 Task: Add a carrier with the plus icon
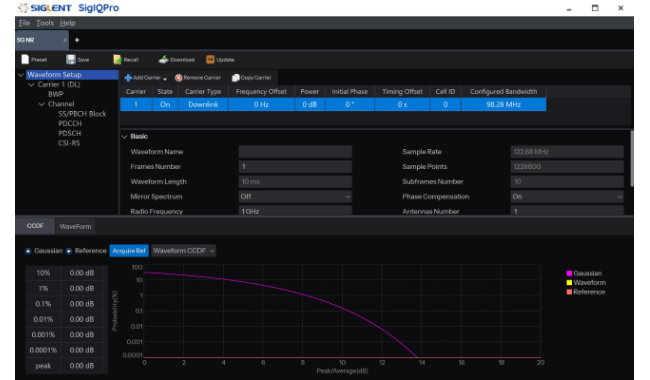coord(128,77)
